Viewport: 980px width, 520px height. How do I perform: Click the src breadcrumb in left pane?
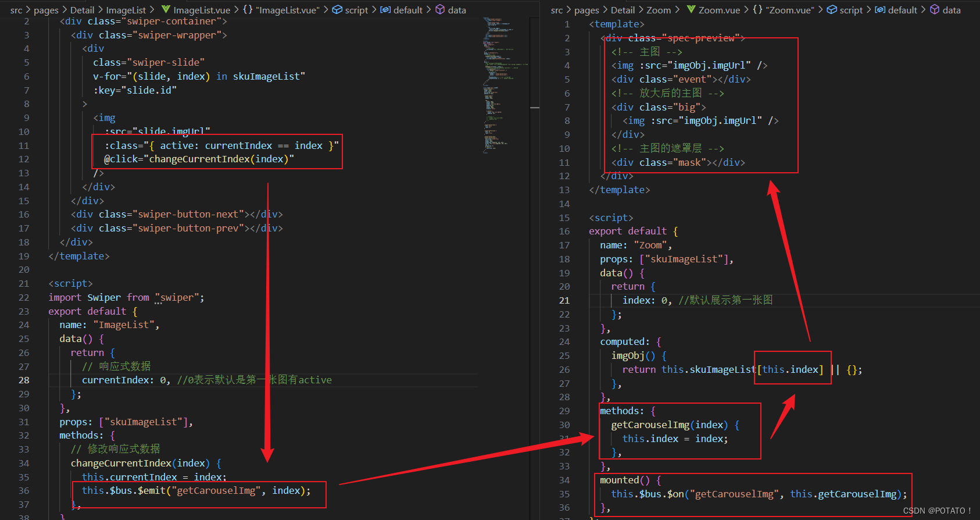pyautogui.click(x=16, y=10)
